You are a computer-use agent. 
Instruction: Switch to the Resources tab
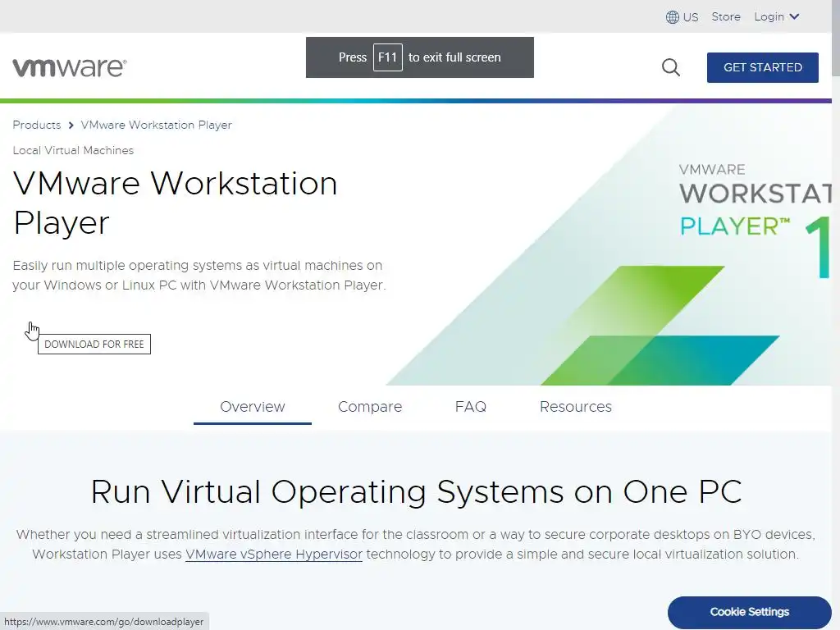tap(575, 407)
